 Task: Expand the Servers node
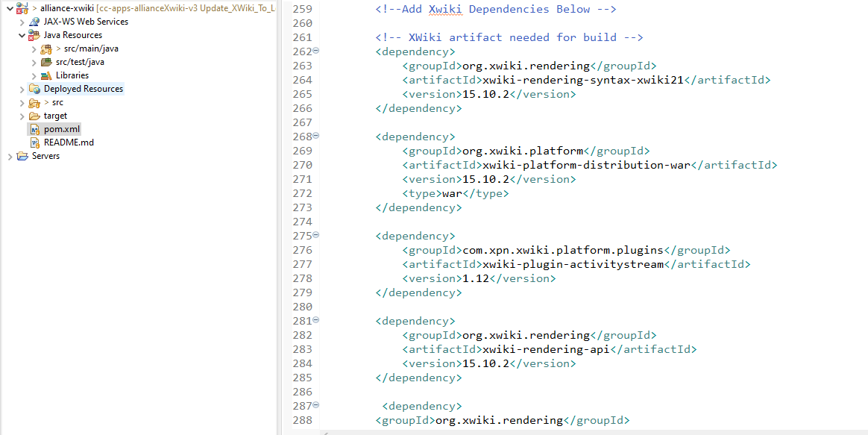(10, 156)
